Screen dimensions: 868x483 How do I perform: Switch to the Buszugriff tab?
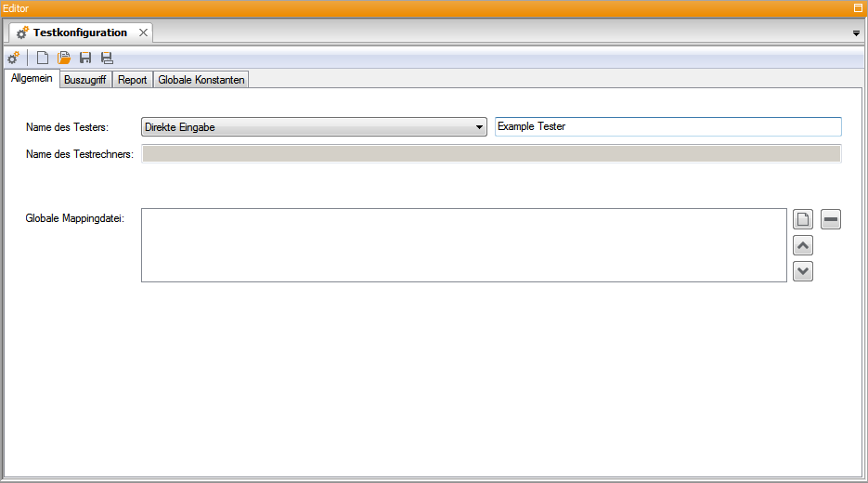click(85, 80)
